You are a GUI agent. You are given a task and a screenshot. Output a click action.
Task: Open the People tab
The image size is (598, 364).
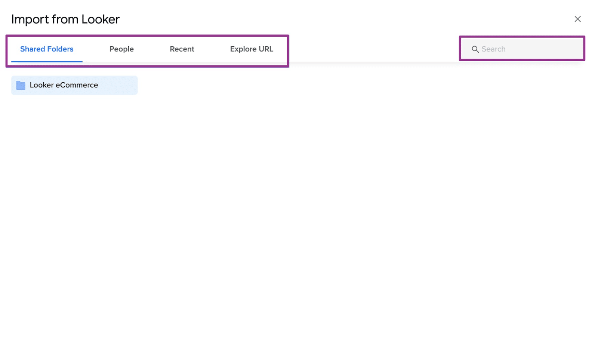(x=121, y=49)
